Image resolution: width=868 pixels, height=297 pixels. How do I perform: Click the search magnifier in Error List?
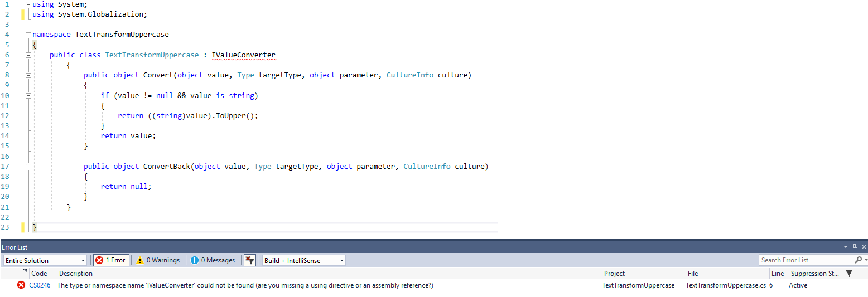click(858, 260)
